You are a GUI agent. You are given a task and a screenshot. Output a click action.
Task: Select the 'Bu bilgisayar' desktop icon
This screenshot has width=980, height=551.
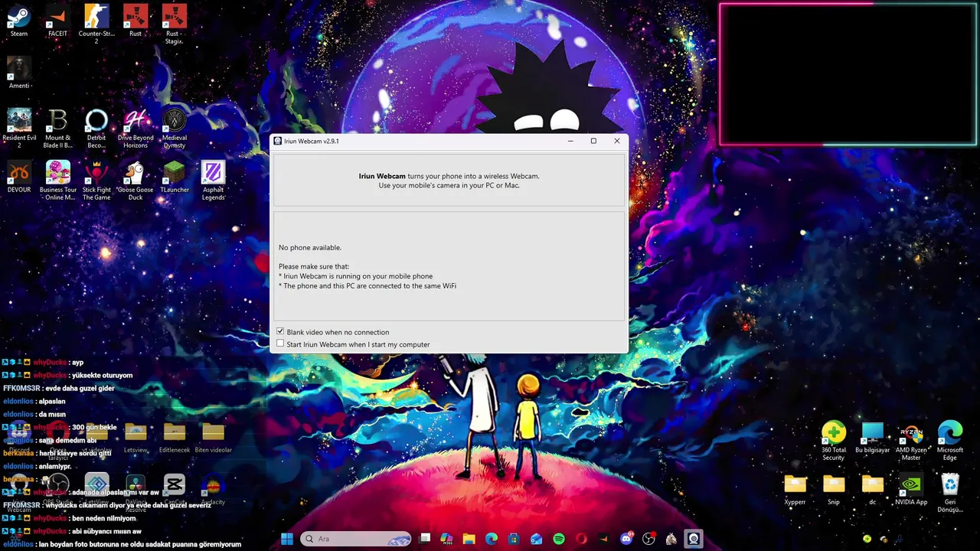[x=872, y=438]
